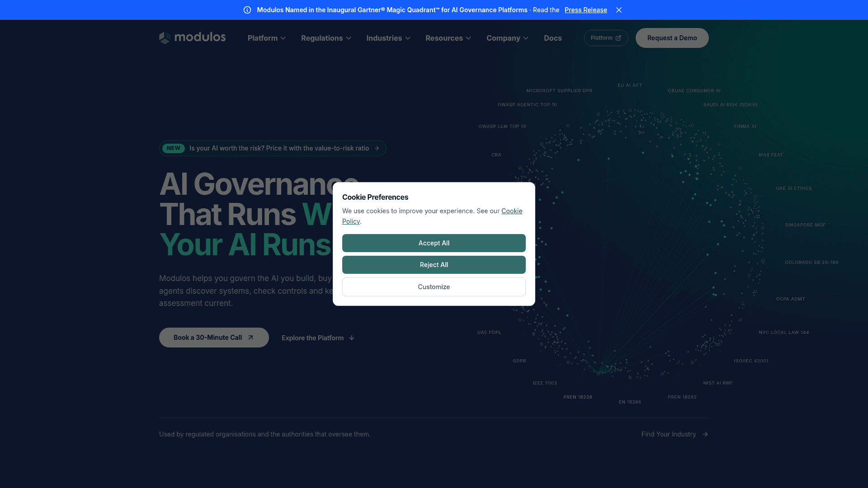Select the COLORADO SB 26-189 label
868x488 pixels.
coord(811,263)
